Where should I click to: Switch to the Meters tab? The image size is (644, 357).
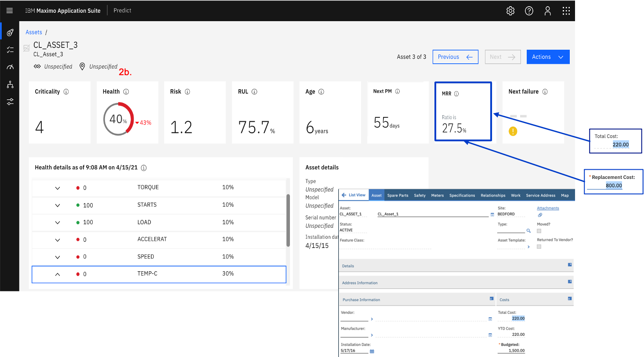click(x=437, y=195)
